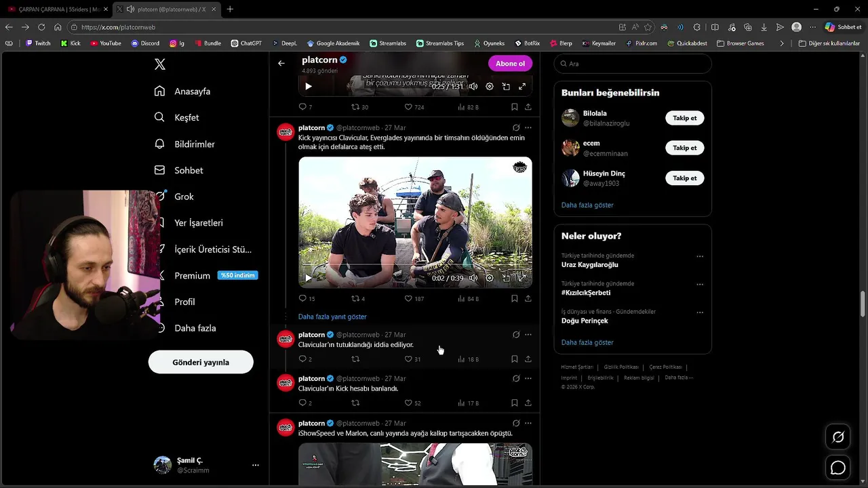Like 'tutuklandığı iddia ediliyor' post
The height and width of the screenshot is (488, 868).
pyautogui.click(x=412, y=359)
